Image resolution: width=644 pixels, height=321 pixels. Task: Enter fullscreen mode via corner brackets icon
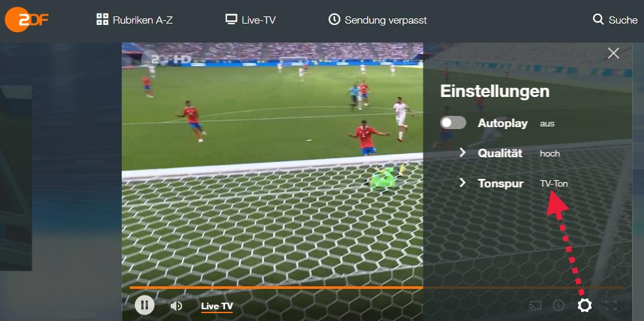point(611,305)
